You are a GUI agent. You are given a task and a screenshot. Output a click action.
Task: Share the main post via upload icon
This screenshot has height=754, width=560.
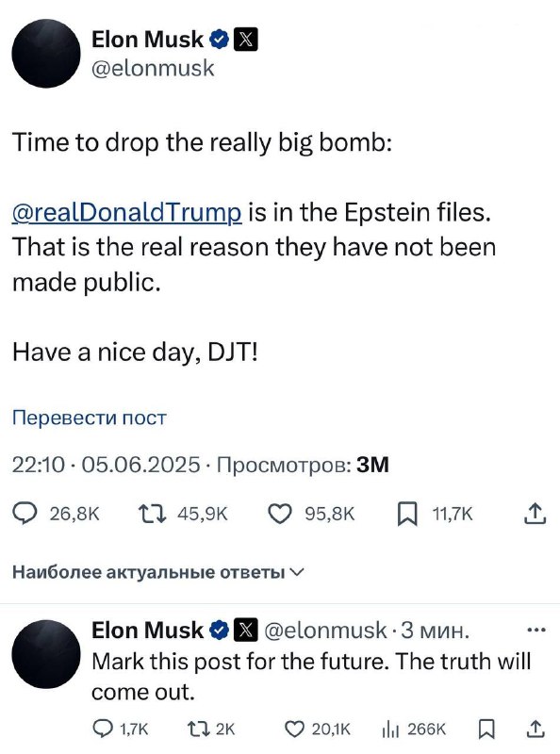(x=535, y=513)
